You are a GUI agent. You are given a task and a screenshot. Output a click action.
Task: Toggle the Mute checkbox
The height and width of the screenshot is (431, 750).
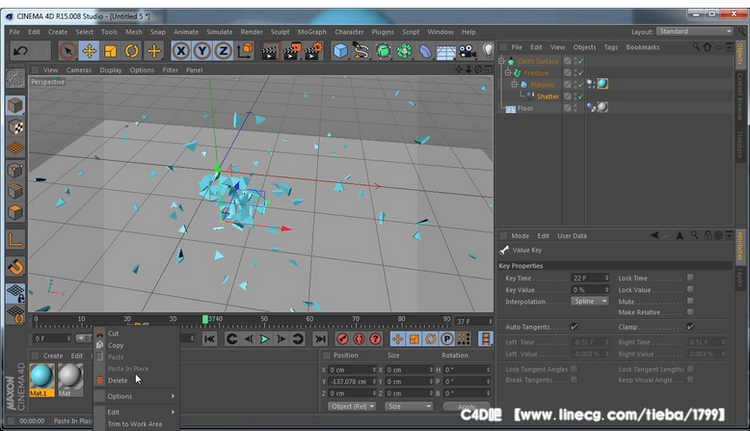690,301
